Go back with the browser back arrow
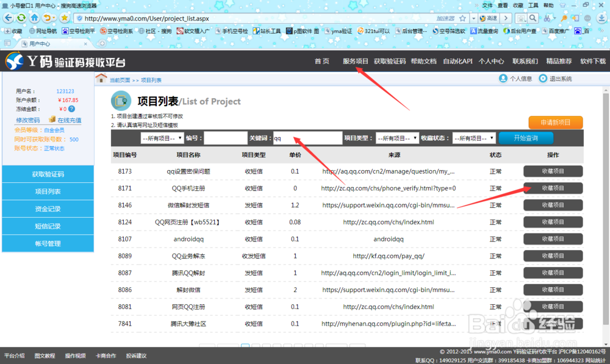 (9, 18)
